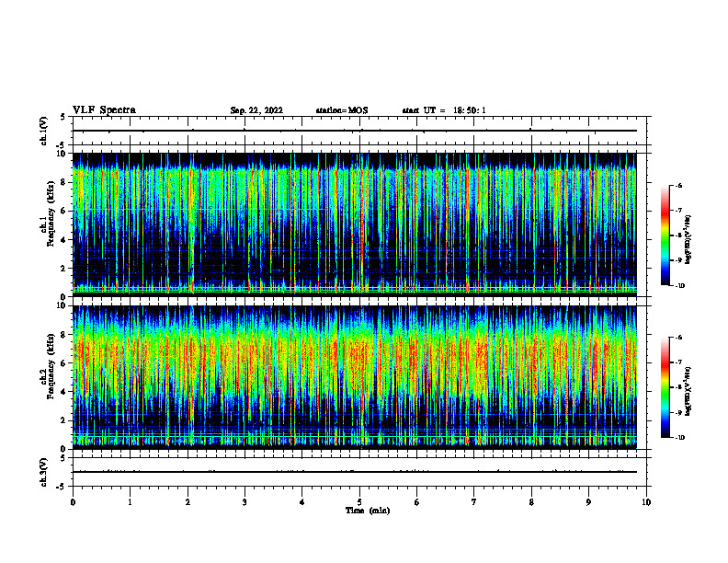The image size is (728, 563).
Task: Click the time axis tick label "9"
Action: (588, 502)
